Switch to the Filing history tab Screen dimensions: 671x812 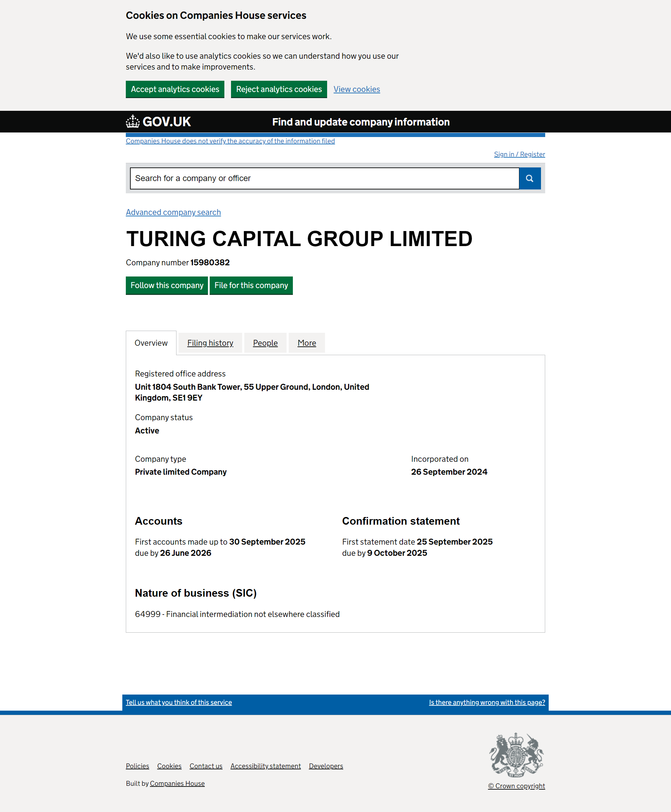coord(210,343)
